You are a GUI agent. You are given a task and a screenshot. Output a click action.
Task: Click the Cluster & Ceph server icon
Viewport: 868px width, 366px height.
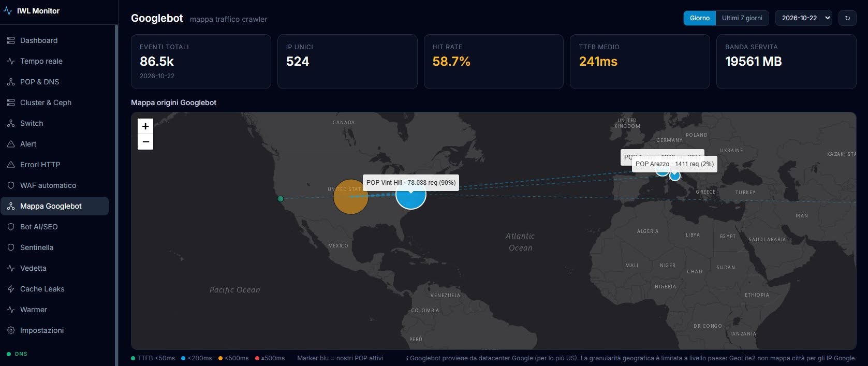[x=11, y=103]
